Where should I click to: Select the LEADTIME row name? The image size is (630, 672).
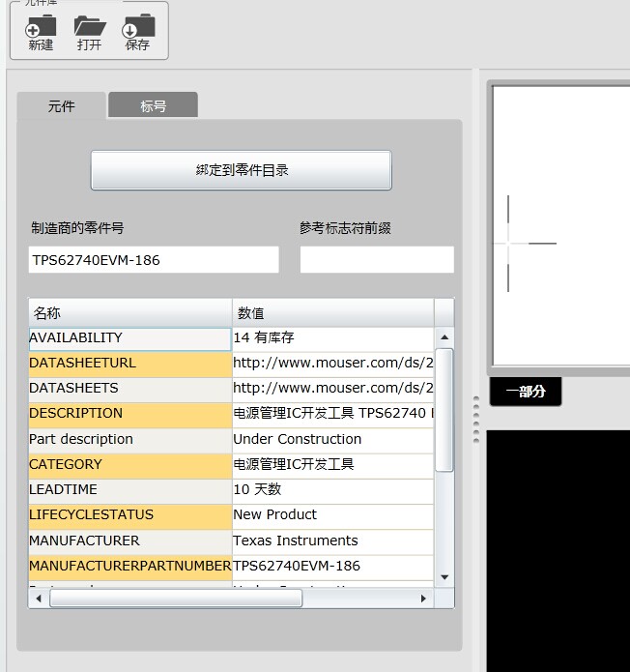click(130, 491)
